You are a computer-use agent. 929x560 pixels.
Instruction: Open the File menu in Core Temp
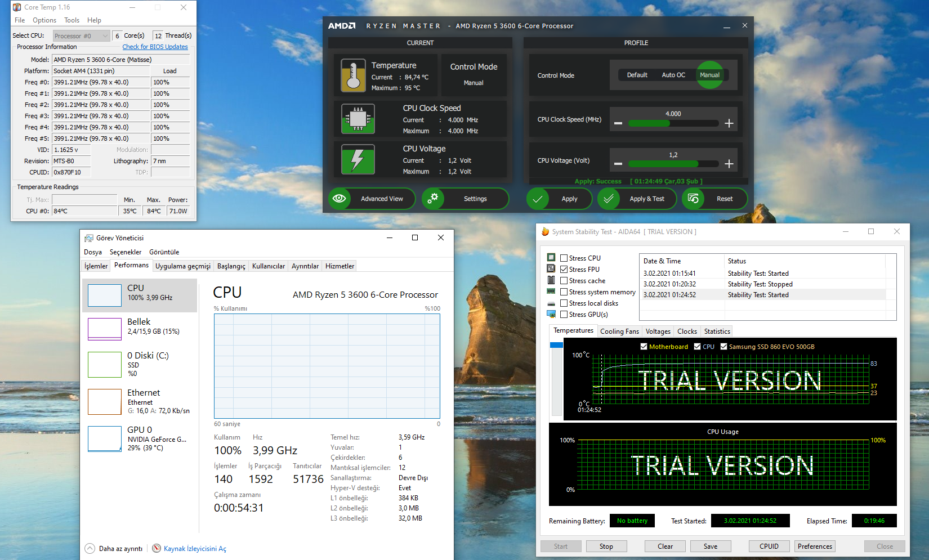(20, 20)
